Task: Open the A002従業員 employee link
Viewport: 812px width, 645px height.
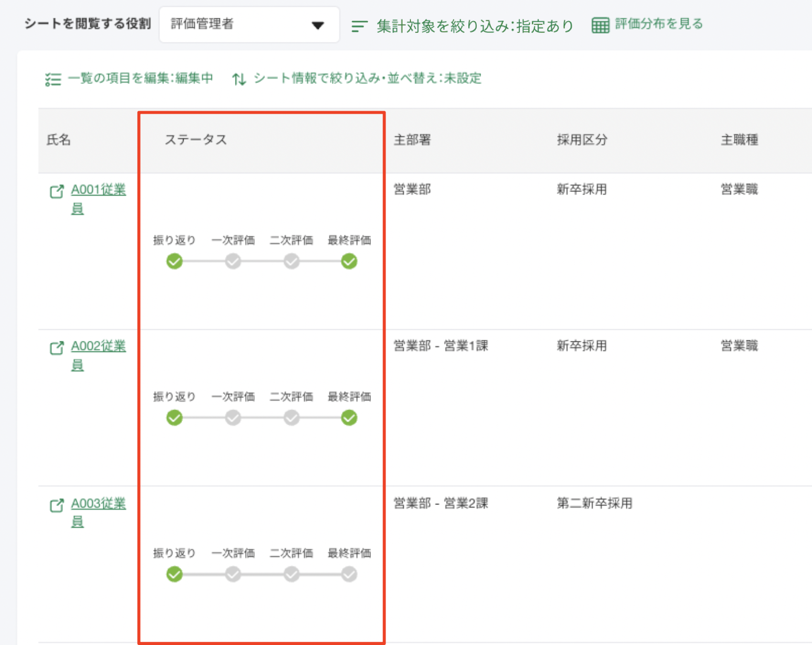Action: pos(98,347)
